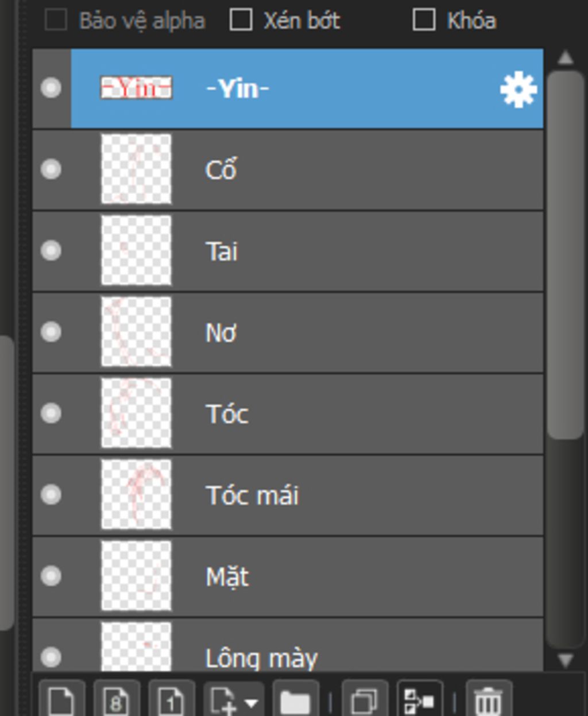Merge layer down using merge icon
The height and width of the screenshot is (716, 588).
click(x=420, y=699)
